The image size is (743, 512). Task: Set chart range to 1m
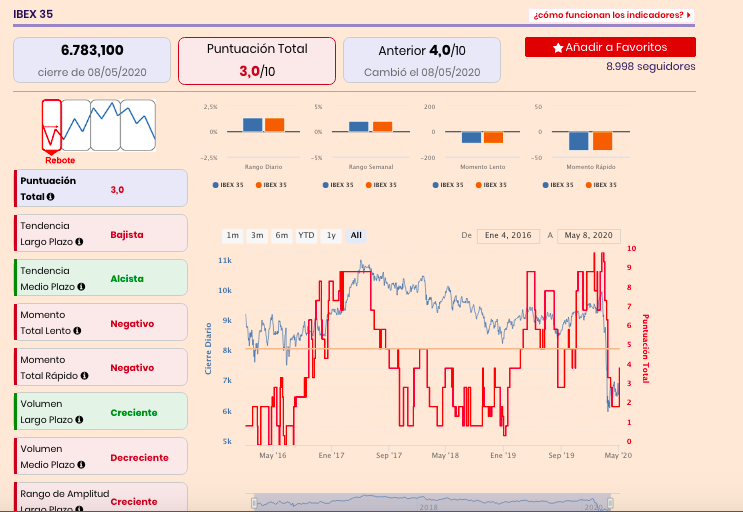click(x=233, y=235)
